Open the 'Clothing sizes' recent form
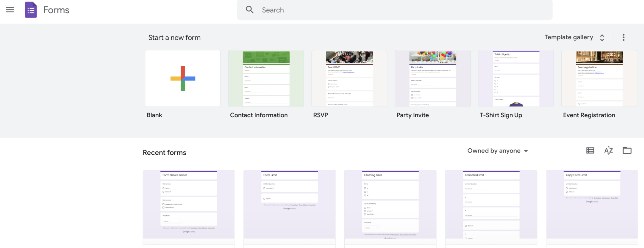Image resolution: width=644 pixels, height=248 pixels. pos(390,204)
